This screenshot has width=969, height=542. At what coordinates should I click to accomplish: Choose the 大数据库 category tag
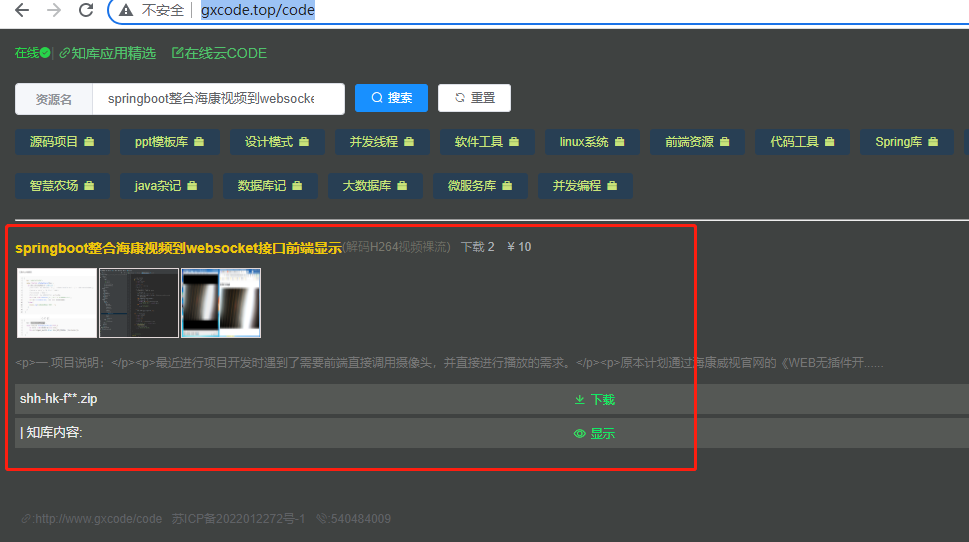375,186
